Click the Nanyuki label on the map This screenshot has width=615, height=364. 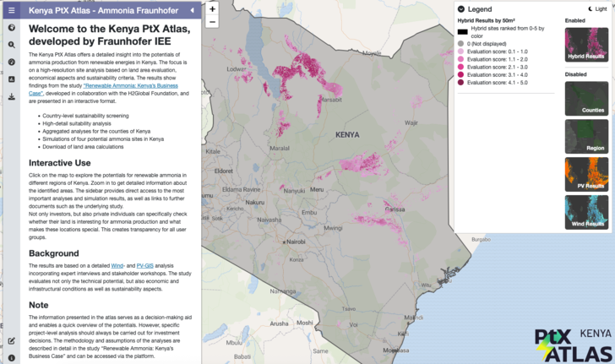pyautogui.click(x=294, y=191)
